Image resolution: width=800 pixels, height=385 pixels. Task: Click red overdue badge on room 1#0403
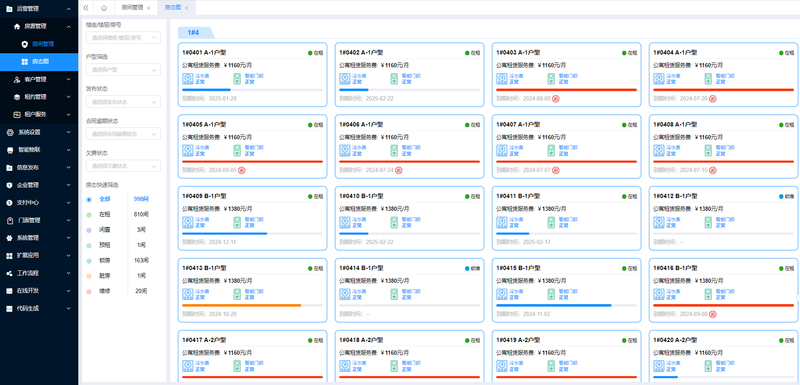[x=556, y=98]
